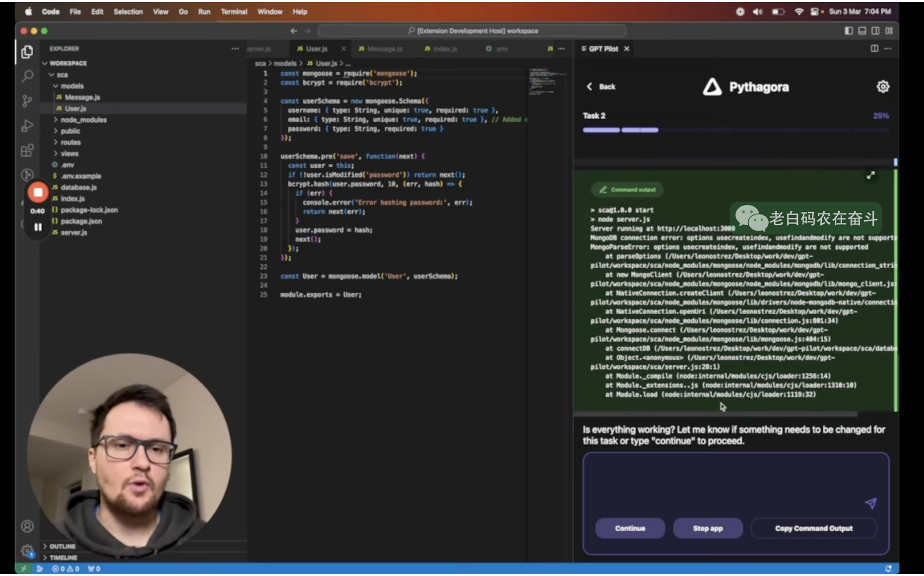The height and width of the screenshot is (576, 924).
Task: Open the Search view in activity bar
Action: click(27, 76)
